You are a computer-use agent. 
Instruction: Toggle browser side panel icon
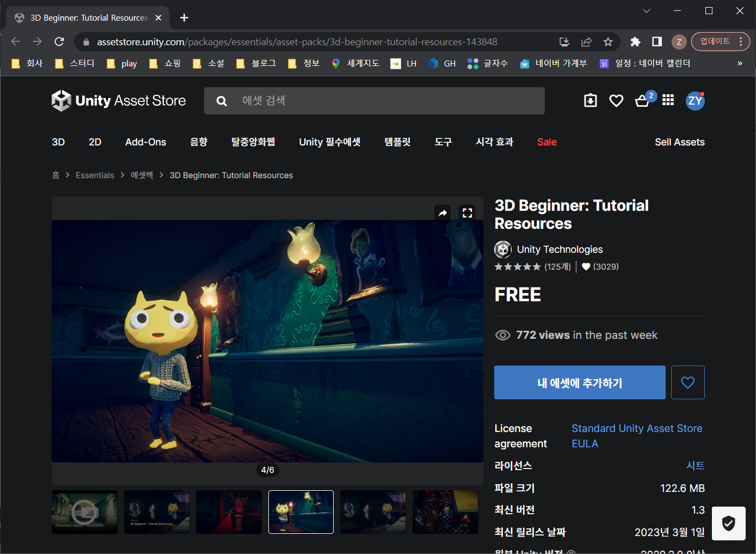click(657, 42)
